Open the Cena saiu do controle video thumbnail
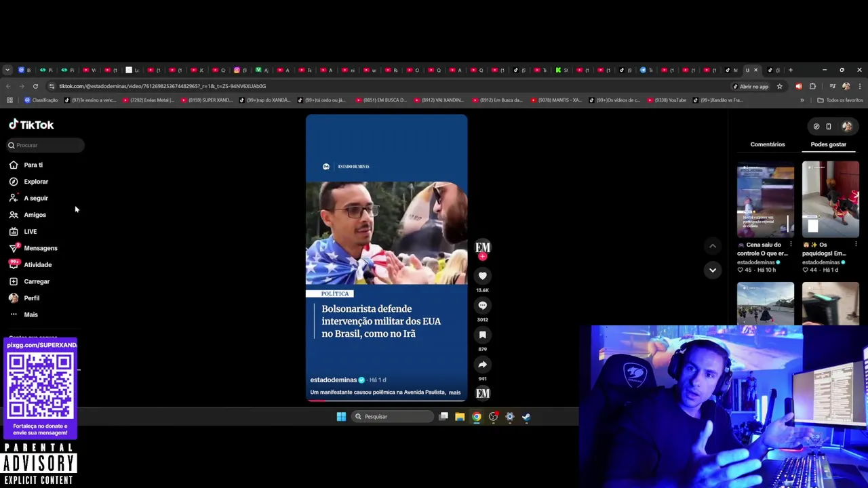The height and width of the screenshot is (488, 868). (x=766, y=199)
